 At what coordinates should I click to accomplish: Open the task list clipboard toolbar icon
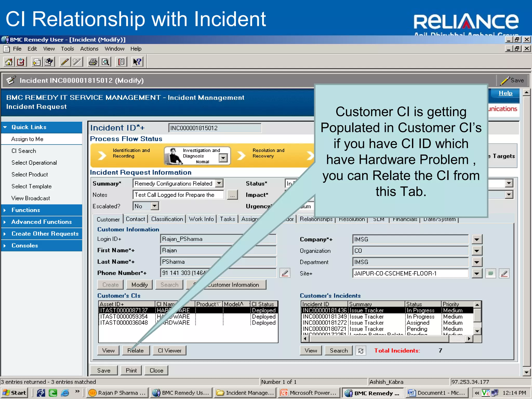tap(21, 62)
